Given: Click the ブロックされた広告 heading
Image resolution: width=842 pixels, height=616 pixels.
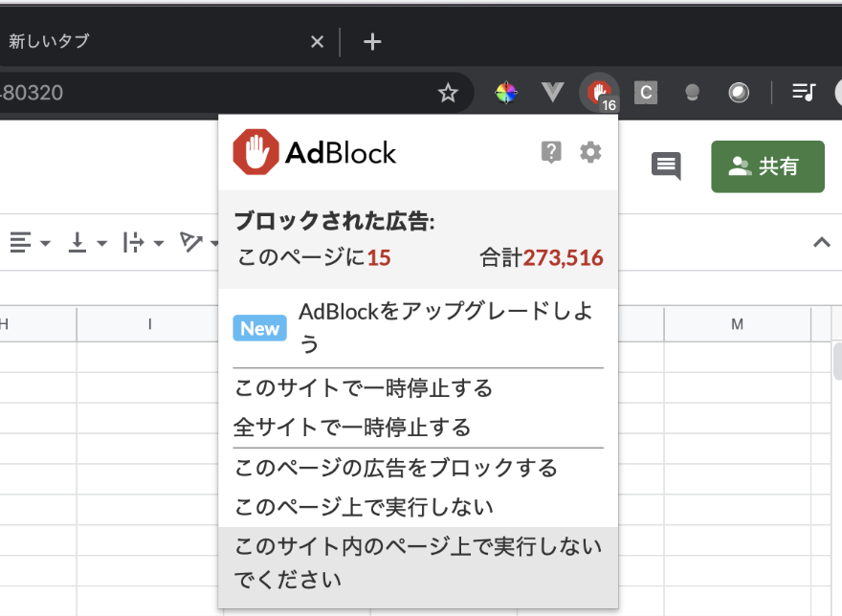Looking at the screenshot, I should click(x=334, y=221).
